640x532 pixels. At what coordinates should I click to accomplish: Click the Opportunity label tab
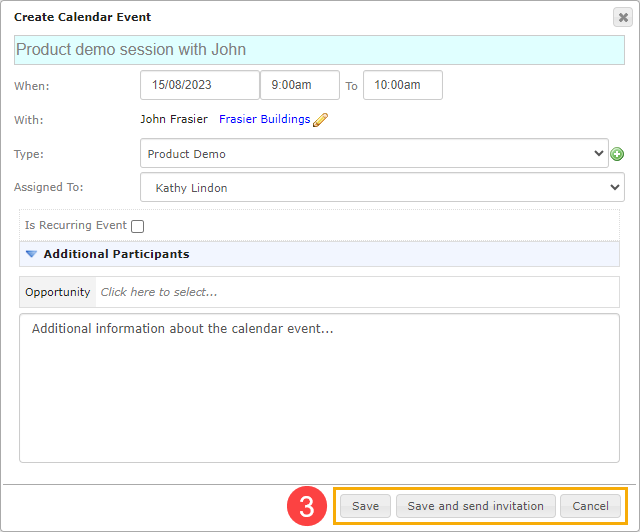tap(58, 292)
